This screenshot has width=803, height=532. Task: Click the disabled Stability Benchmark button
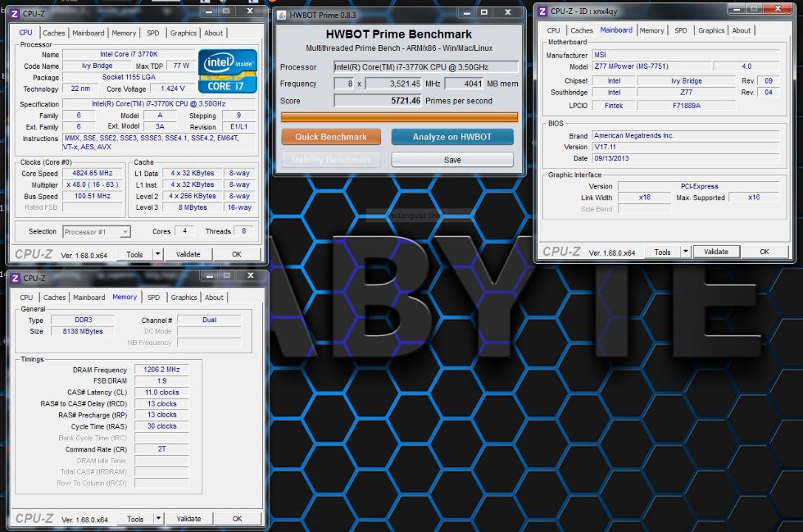331,160
